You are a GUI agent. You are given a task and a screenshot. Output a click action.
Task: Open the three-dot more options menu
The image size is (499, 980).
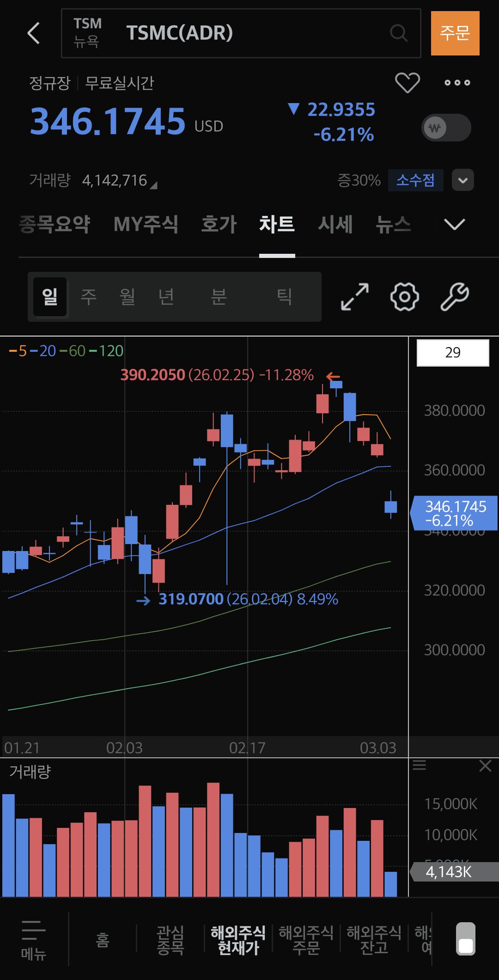[x=457, y=83]
